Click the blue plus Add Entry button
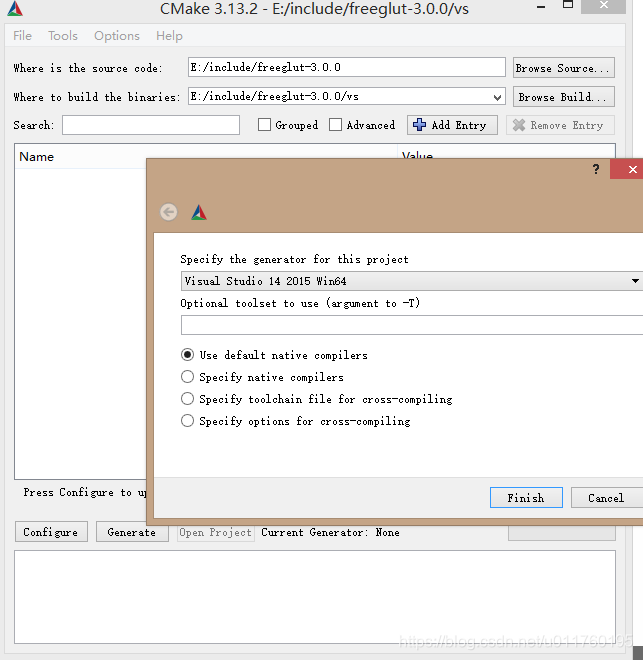Image resolution: width=643 pixels, height=660 pixels. [x=452, y=125]
